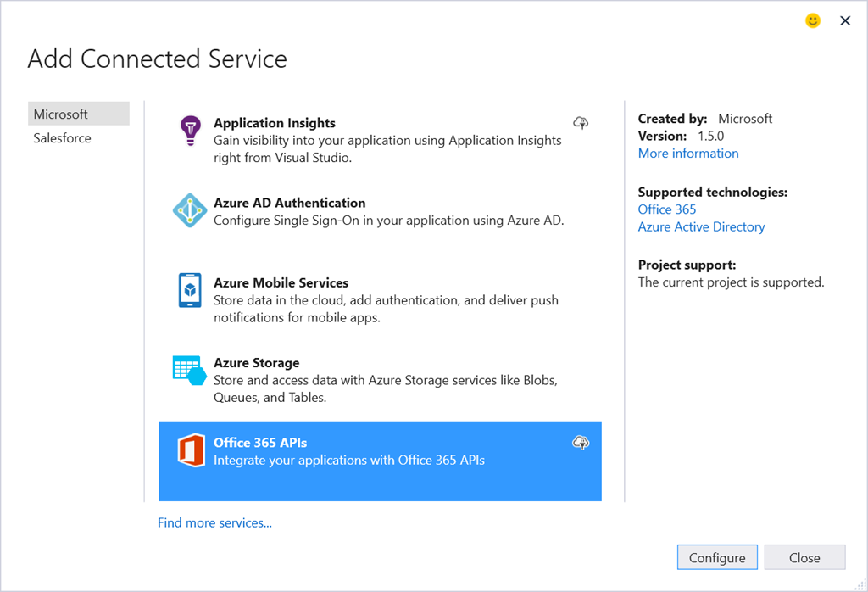Click the 'Store data in the cloud' description
The height and width of the screenshot is (592, 868).
click(386, 309)
